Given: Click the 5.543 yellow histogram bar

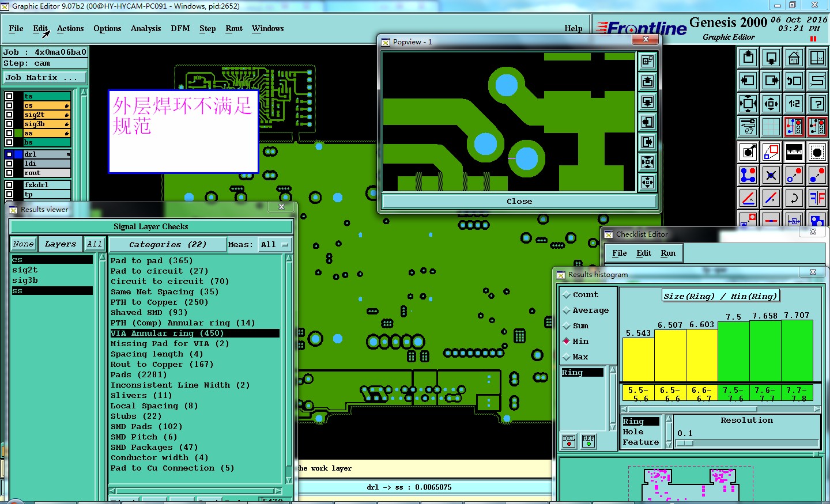Looking at the screenshot, I should (638, 359).
